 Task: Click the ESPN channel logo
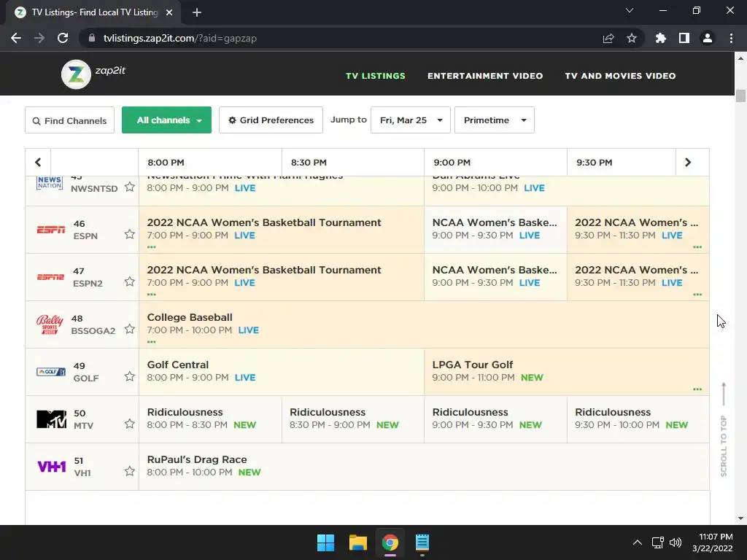click(x=51, y=230)
